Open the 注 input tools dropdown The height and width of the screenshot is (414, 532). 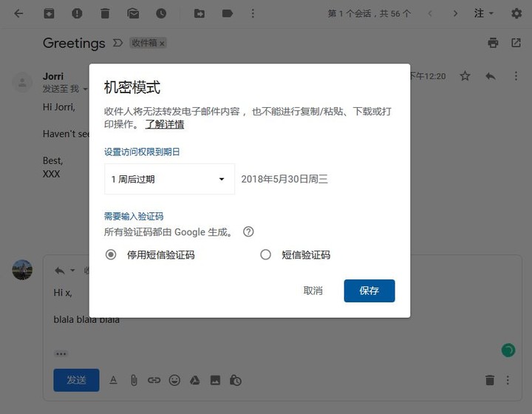[x=483, y=13]
